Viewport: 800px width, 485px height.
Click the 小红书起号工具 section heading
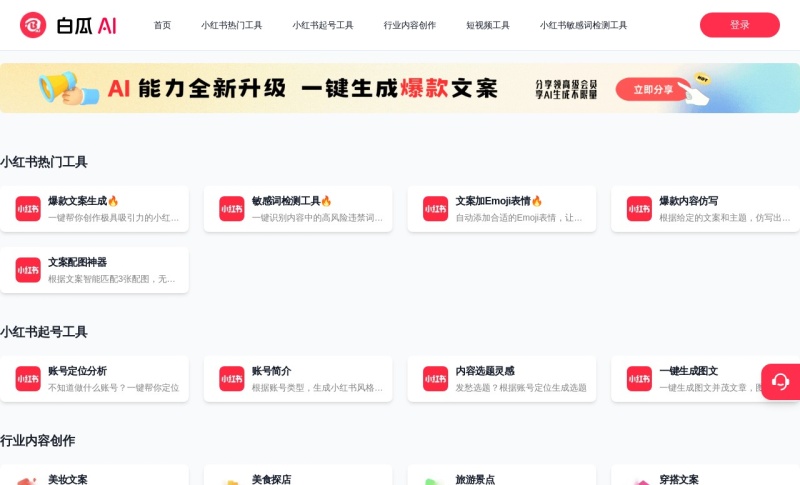click(x=44, y=332)
